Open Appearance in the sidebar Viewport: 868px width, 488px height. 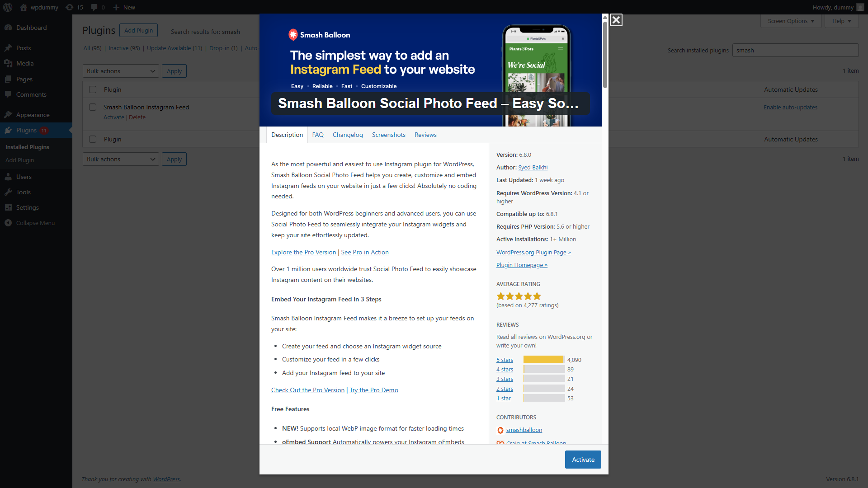point(33,115)
